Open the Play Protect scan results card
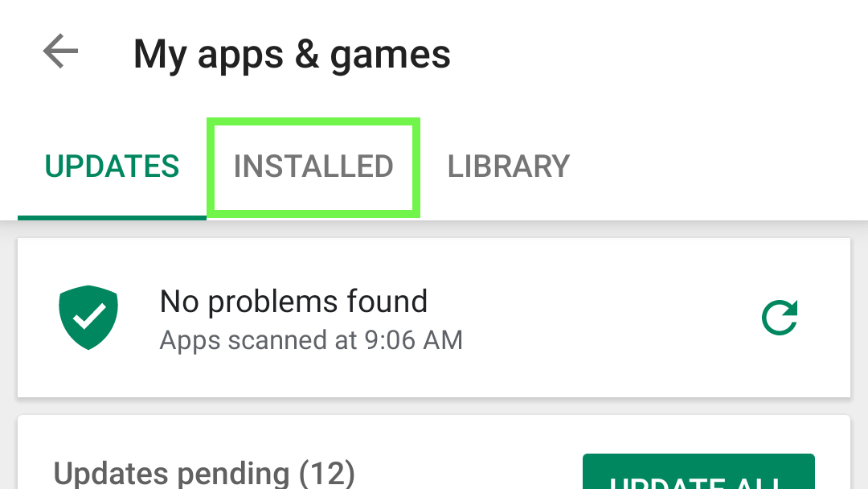This screenshot has height=489, width=868. [434, 318]
